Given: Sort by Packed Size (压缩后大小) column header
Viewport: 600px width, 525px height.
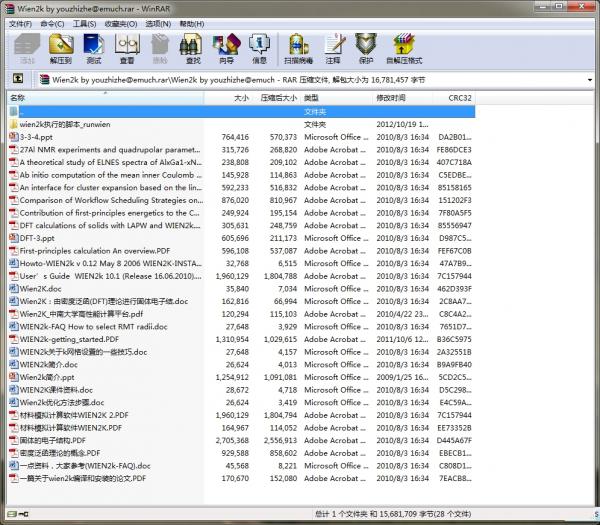Looking at the screenshot, I should [x=276, y=98].
